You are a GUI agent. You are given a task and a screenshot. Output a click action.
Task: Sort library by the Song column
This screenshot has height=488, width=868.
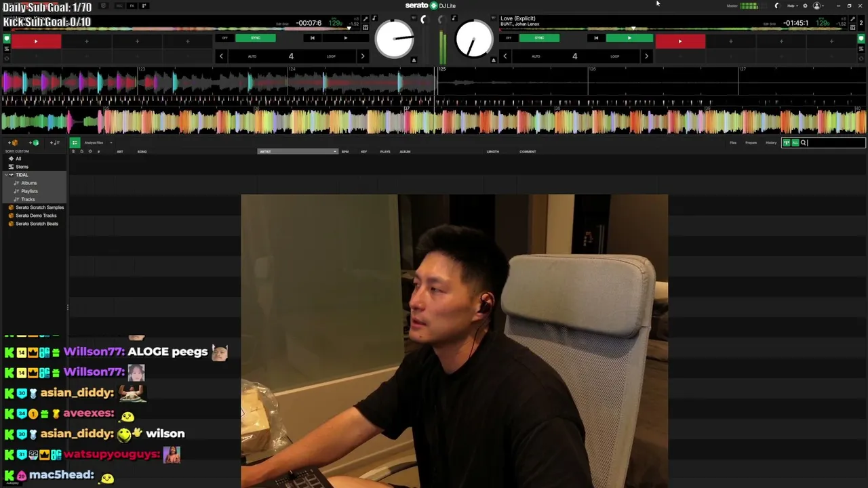pyautogui.click(x=142, y=152)
